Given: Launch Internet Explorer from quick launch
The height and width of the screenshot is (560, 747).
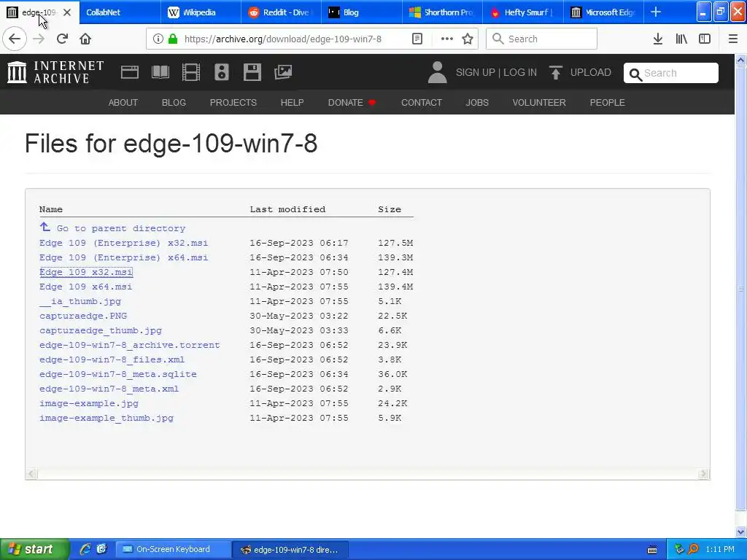Looking at the screenshot, I should point(85,549).
